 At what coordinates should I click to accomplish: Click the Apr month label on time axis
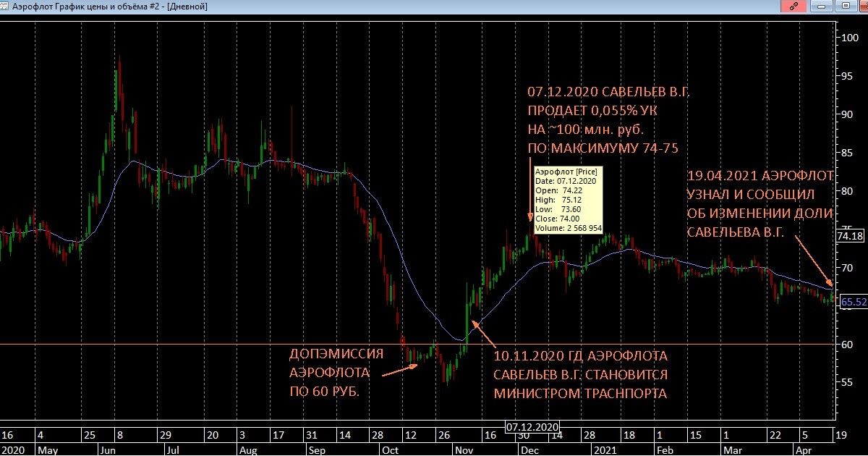(x=804, y=449)
